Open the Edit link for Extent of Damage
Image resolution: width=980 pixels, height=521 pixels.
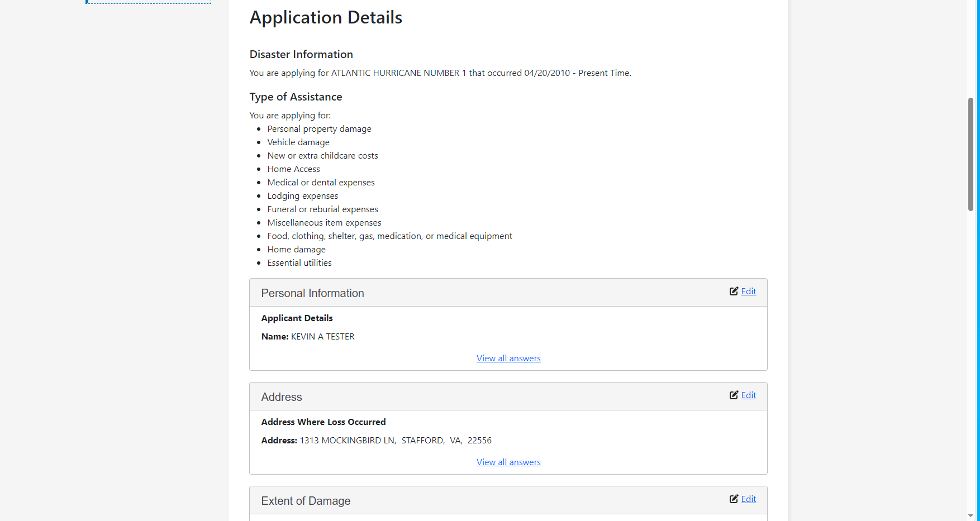[748, 499]
